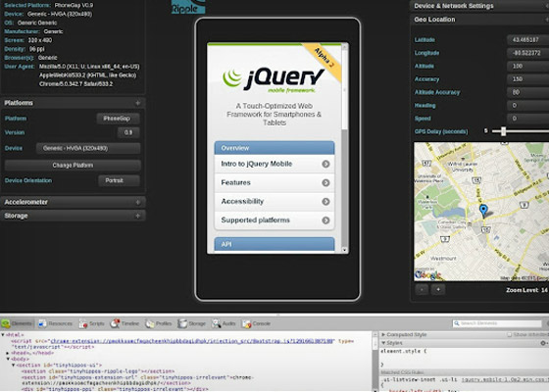Expand the Computed Style section
549x392 pixels.
(x=383, y=334)
